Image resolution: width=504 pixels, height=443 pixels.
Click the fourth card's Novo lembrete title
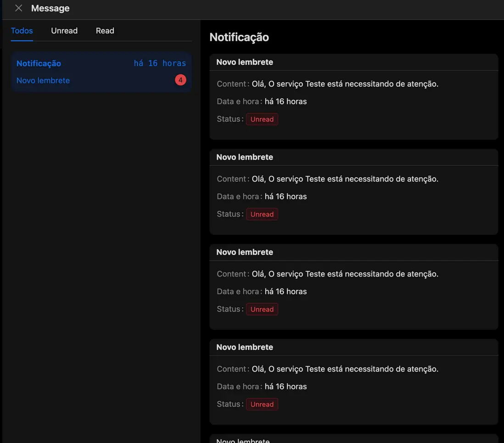[x=245, y=347]
